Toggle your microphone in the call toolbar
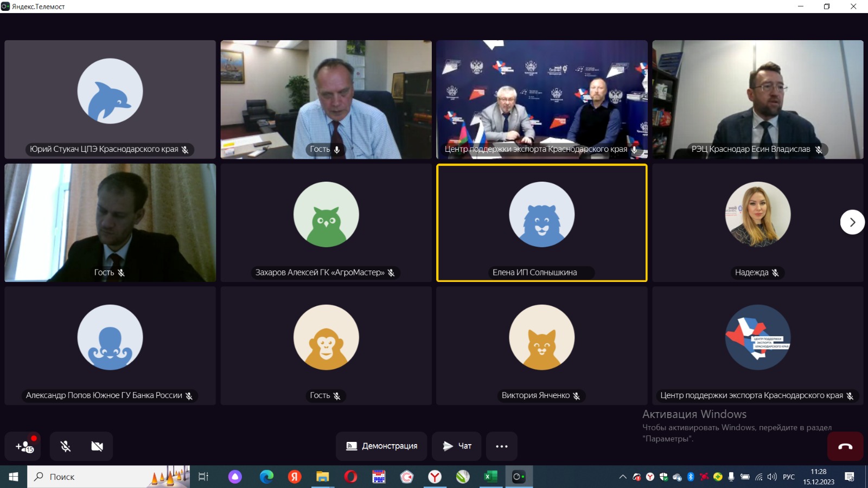The height and width of the screenshot is (488, 868). tap(66, 446)
